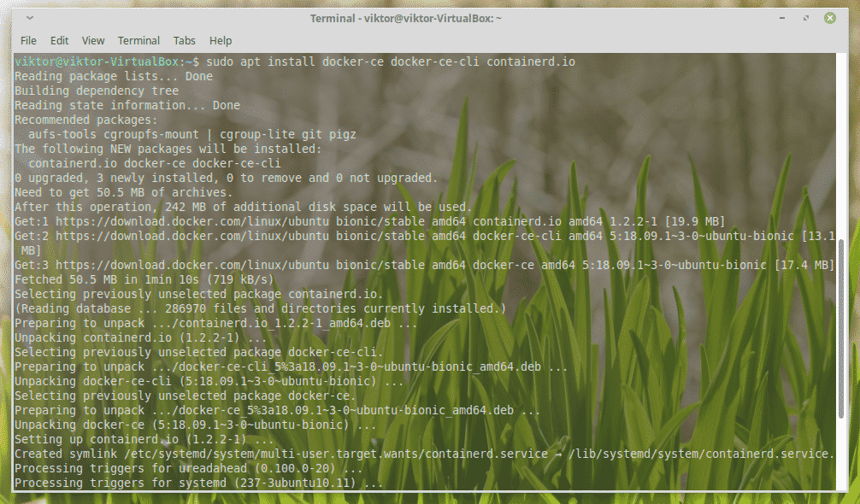This screenshot has height=504, width=860.
Task: Open the Edit menu
Action: click(59, 40)
